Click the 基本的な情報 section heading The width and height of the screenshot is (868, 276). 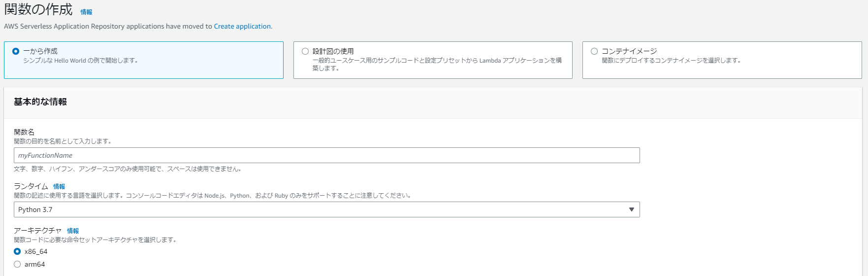pos(40,102)
